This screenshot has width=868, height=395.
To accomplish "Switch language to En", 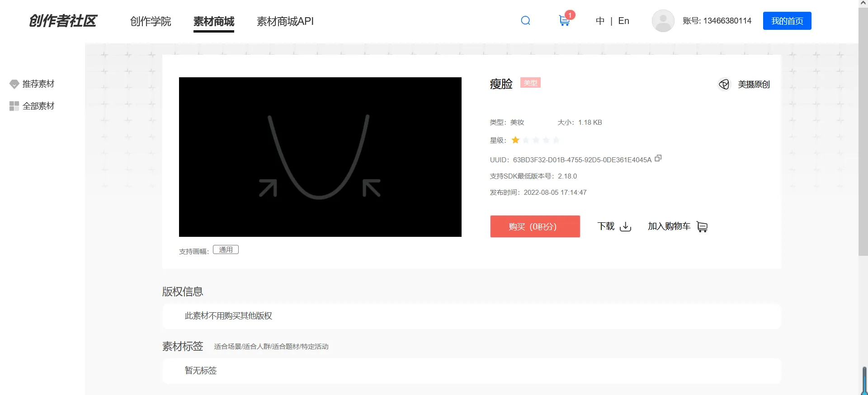I will tap(623, 21).
